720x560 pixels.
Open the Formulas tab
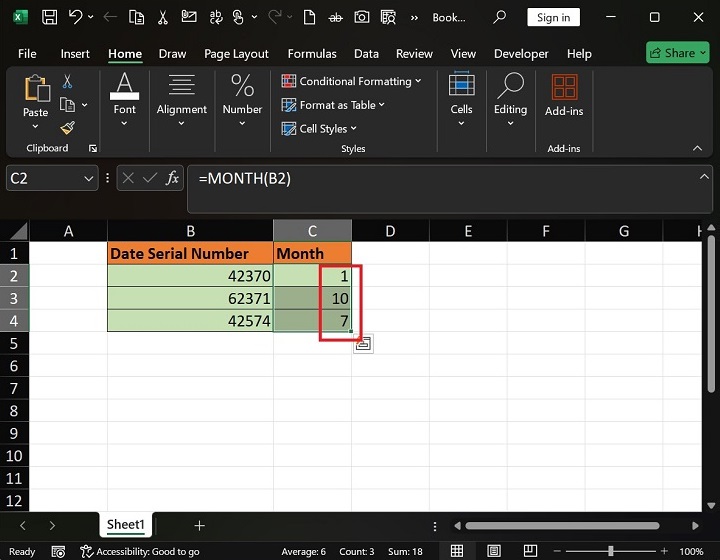coord(311,54)
